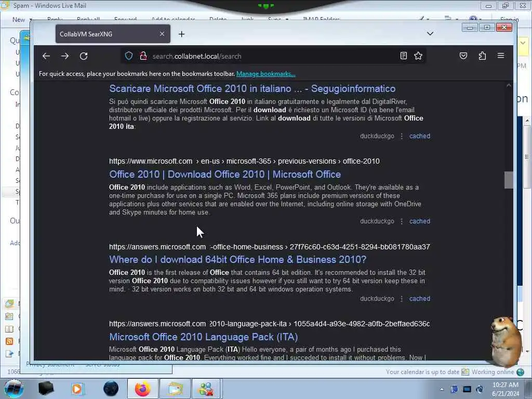The height and width of the screenshot is (399, 532).
Task: Open the extensions puzzle icon
Action: coord(482,56)
